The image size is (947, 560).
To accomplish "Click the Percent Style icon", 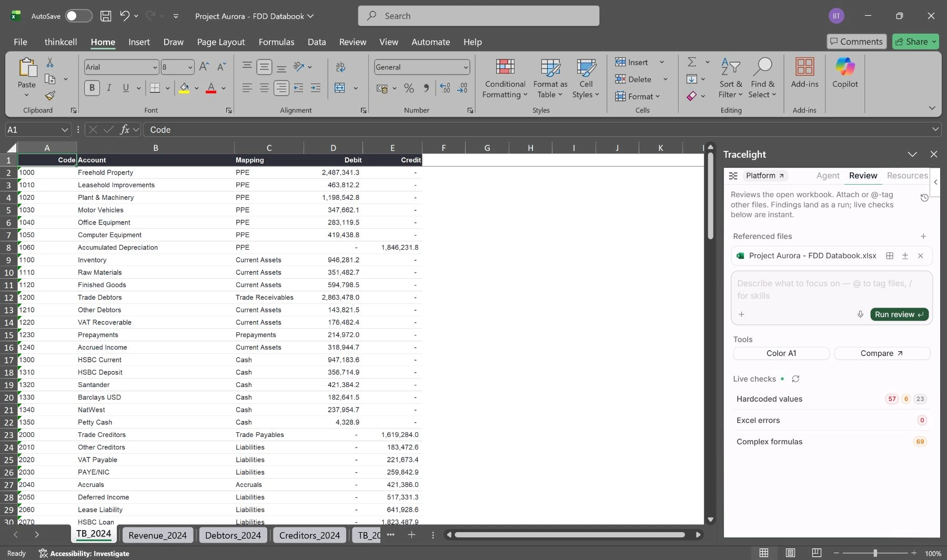I will pyautogui.click(x=409, y=88).
